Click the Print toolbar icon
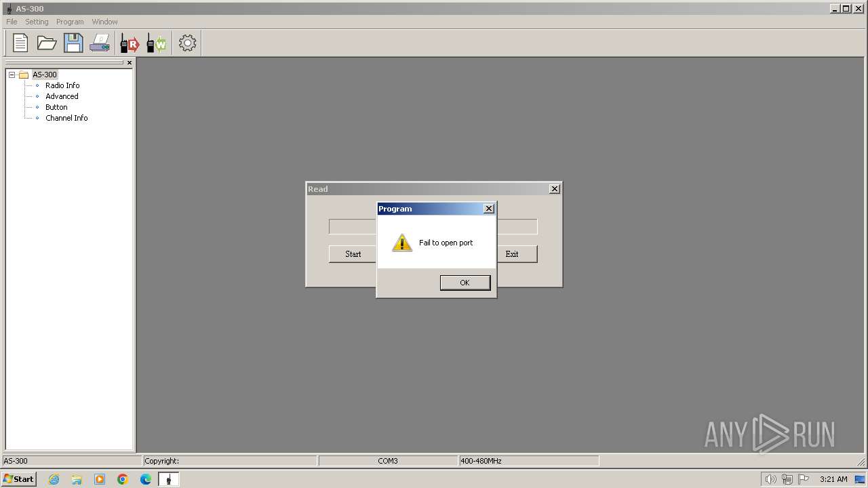 [100, 43]
